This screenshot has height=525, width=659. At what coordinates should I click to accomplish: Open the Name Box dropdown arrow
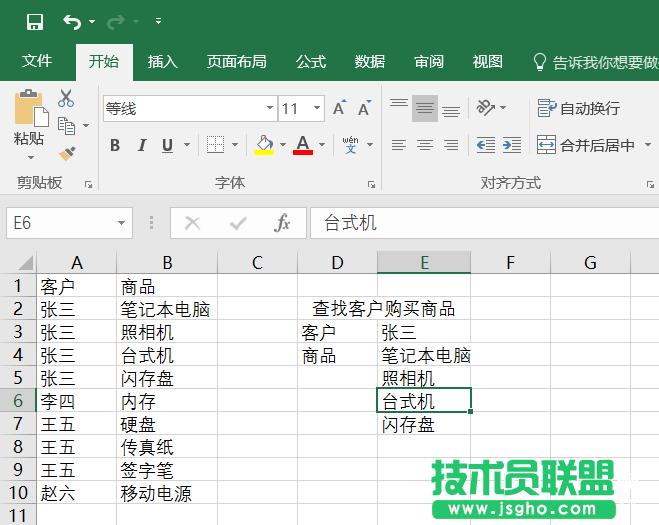point(122,223)
